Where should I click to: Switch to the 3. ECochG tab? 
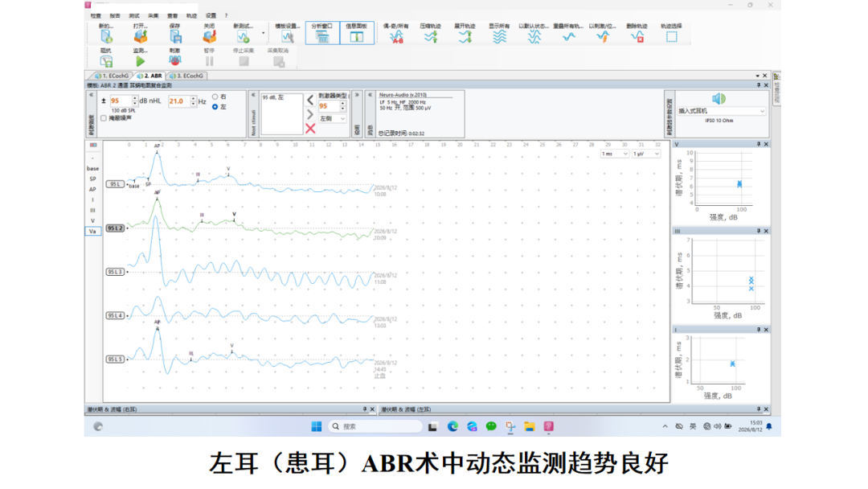[187, 76]
